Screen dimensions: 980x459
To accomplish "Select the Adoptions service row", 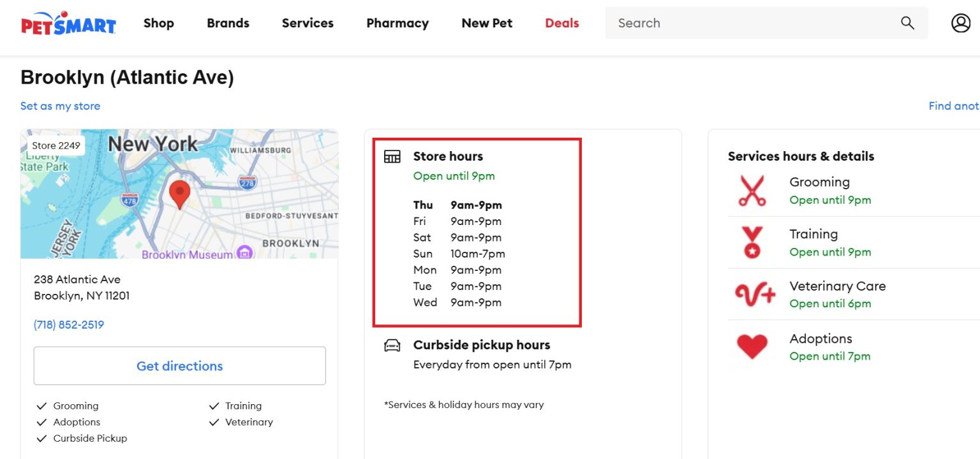I will coord(854,347).
